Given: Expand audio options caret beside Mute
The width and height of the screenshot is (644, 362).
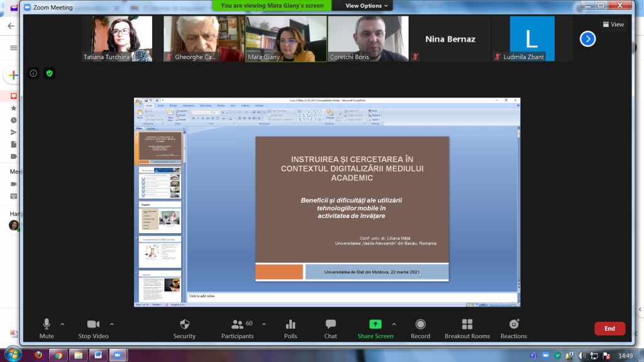Looking at the screenshot, I should pos(62,324).
